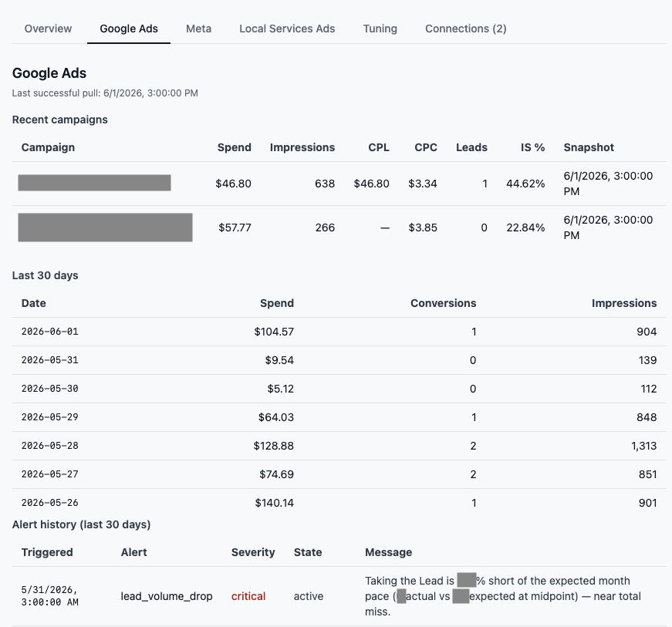Click the 22.84% impression share value
The width and height of the screenshot is (672, 627).
coord(525,228)
